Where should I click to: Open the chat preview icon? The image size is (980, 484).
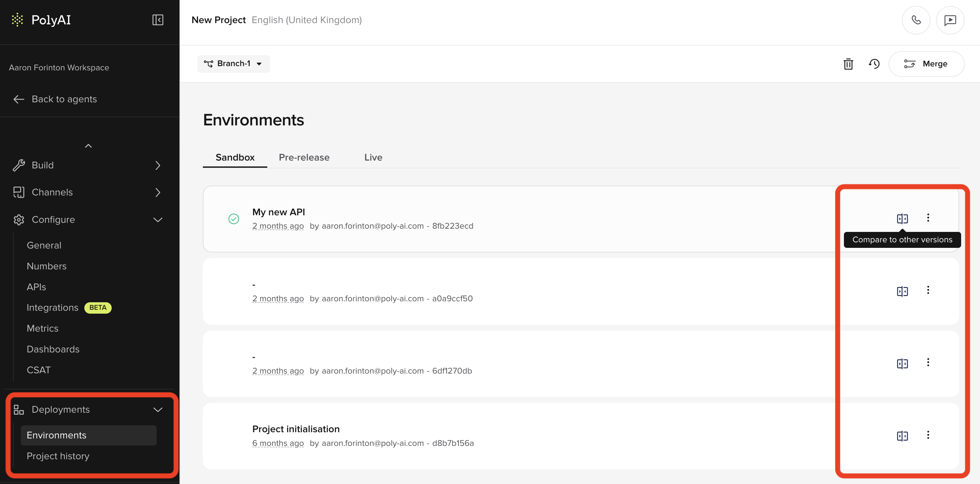950,20
